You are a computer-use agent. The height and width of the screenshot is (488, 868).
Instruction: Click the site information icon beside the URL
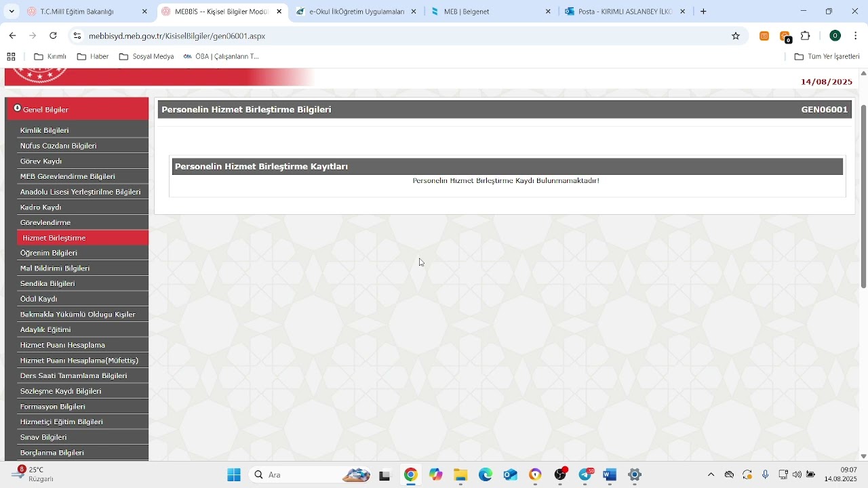[77, 36]
